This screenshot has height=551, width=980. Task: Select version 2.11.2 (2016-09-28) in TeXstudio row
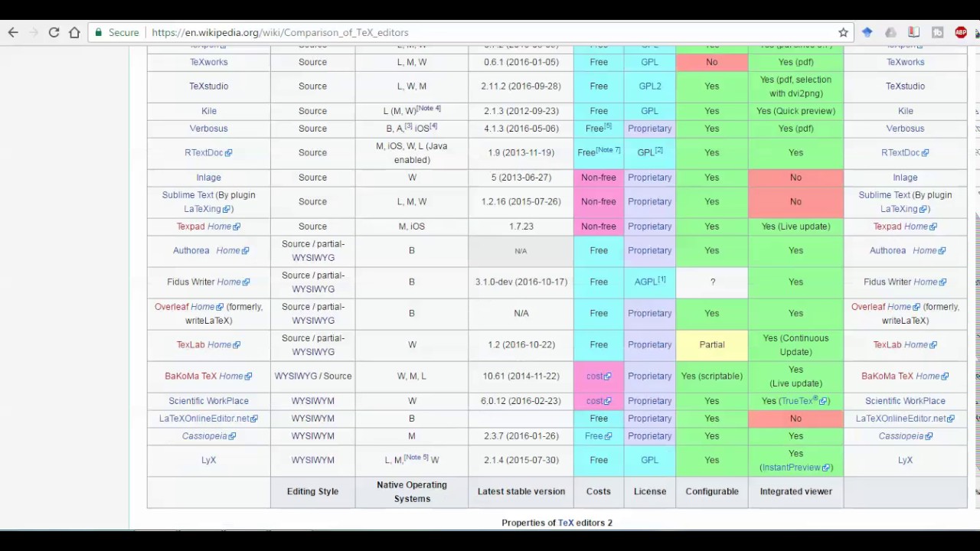point(521,86)
